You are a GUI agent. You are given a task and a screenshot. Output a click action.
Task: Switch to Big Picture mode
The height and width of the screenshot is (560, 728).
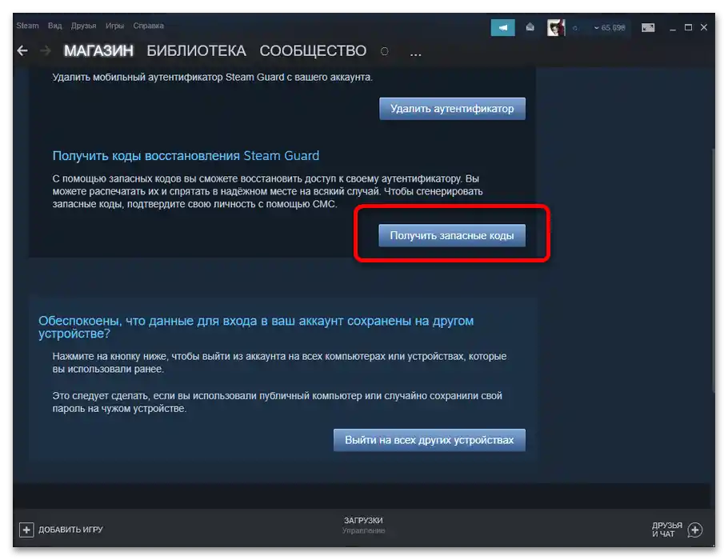[x=648, y=28]
